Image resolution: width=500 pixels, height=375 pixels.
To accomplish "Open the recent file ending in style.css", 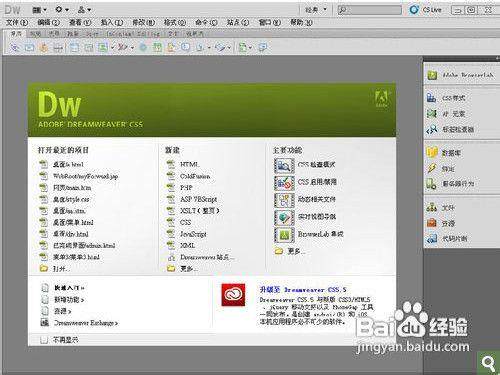I will click(x=71, y=199).
